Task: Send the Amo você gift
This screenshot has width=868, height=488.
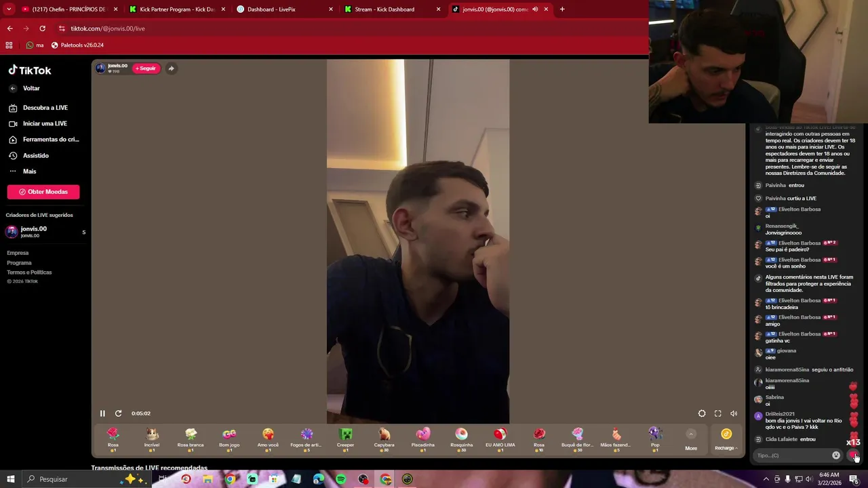Action: [268, 439]
